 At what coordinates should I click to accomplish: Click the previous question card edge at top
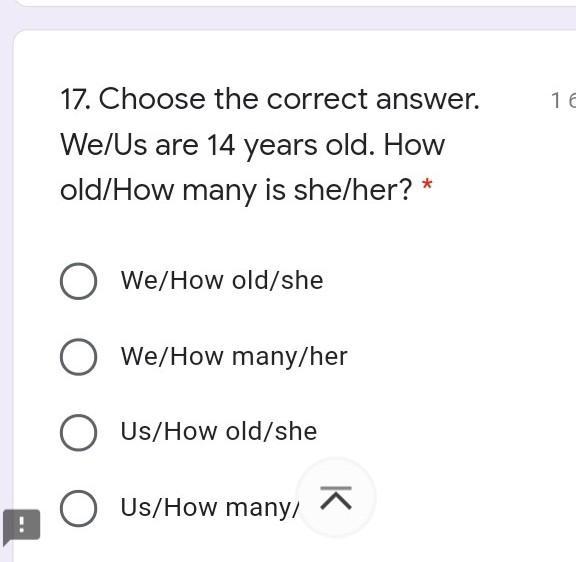click(x=296, y=3)
